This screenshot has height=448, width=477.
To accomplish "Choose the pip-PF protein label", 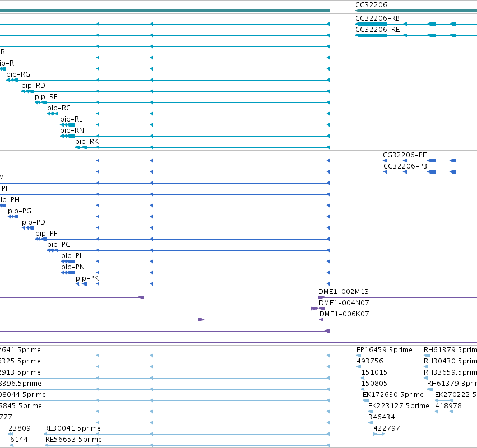I will pyautogui.click(x=46, y=234).
